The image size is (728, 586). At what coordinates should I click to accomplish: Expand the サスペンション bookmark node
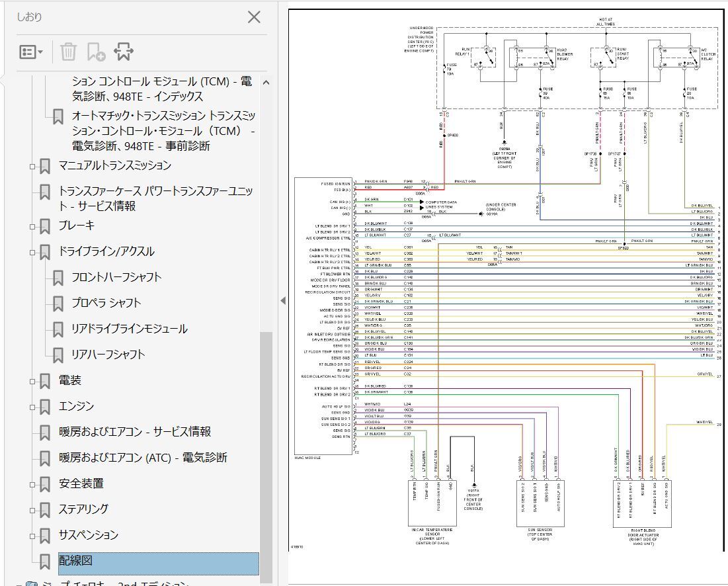point(32,536)
